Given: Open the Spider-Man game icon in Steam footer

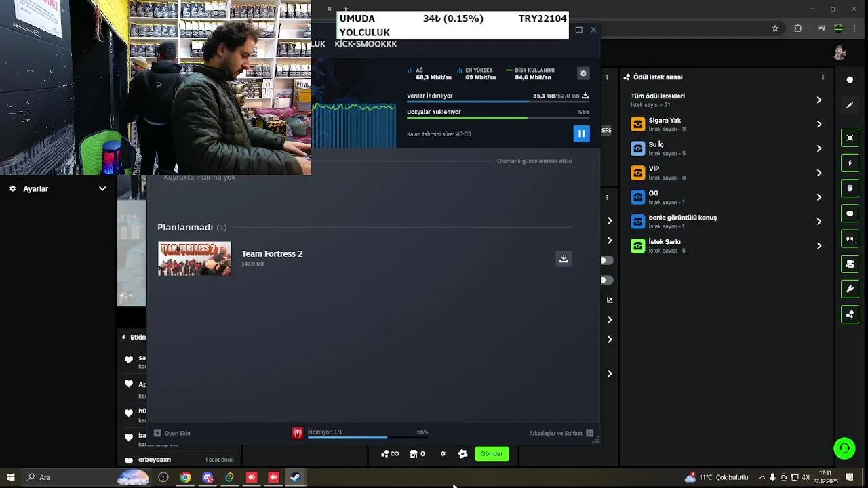Looking at the screenshot, I should coord(297,433).
